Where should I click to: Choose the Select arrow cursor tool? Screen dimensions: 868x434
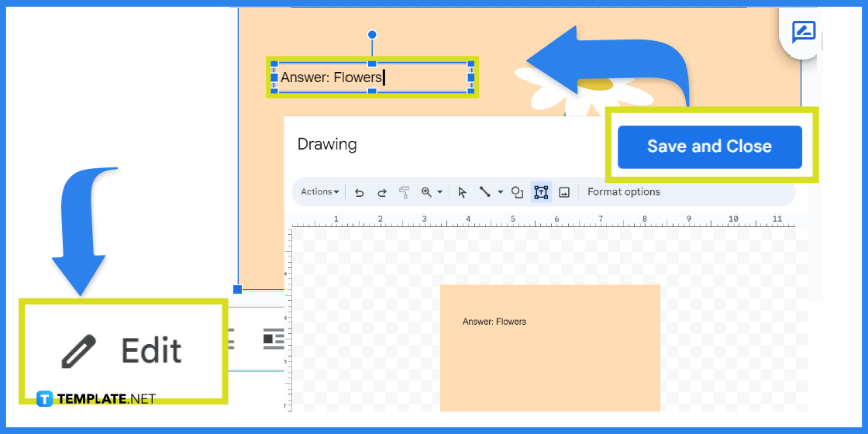click(462, 192)
